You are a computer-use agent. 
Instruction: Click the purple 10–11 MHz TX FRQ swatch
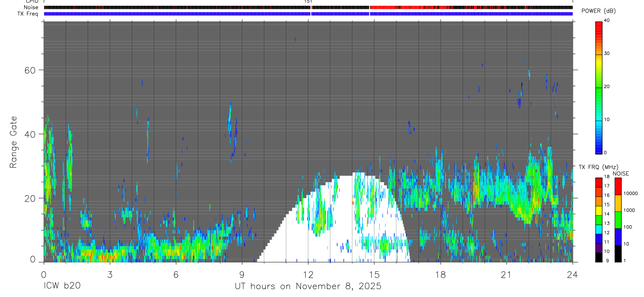point(598,248)
